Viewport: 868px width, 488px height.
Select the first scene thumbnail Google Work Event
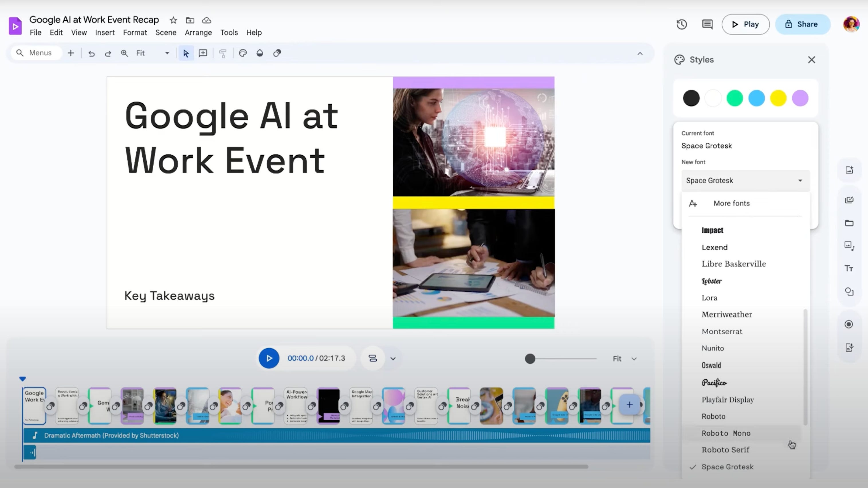[x=34, y=406]
